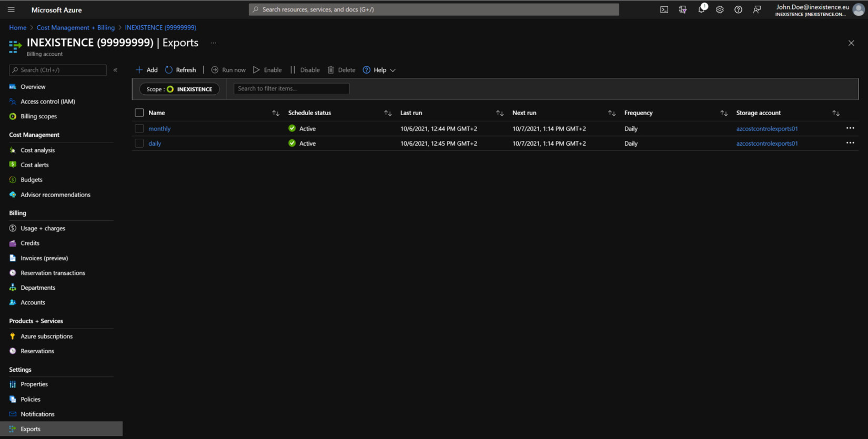
Task: Click the Credits icon in sidebar
Action: click(13, 243)
